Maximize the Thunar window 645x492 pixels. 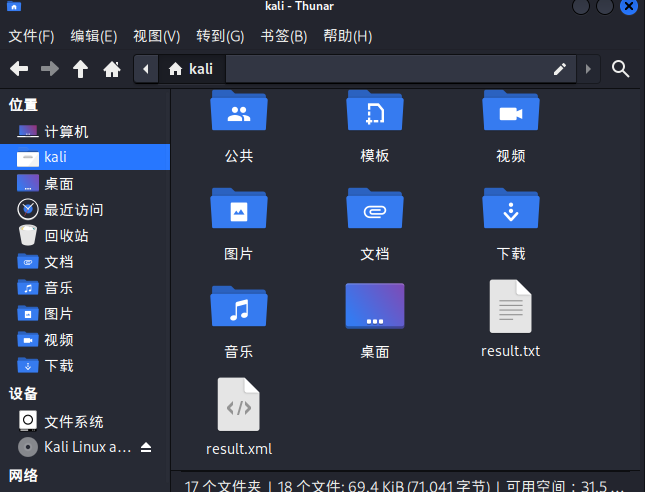[605, 6]
